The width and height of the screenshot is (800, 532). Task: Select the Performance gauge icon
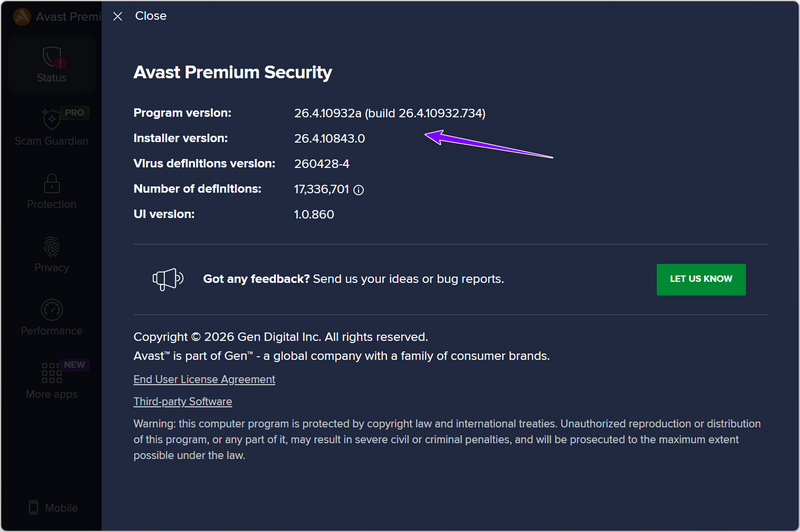pyautogui.click(x=51, y=310)
